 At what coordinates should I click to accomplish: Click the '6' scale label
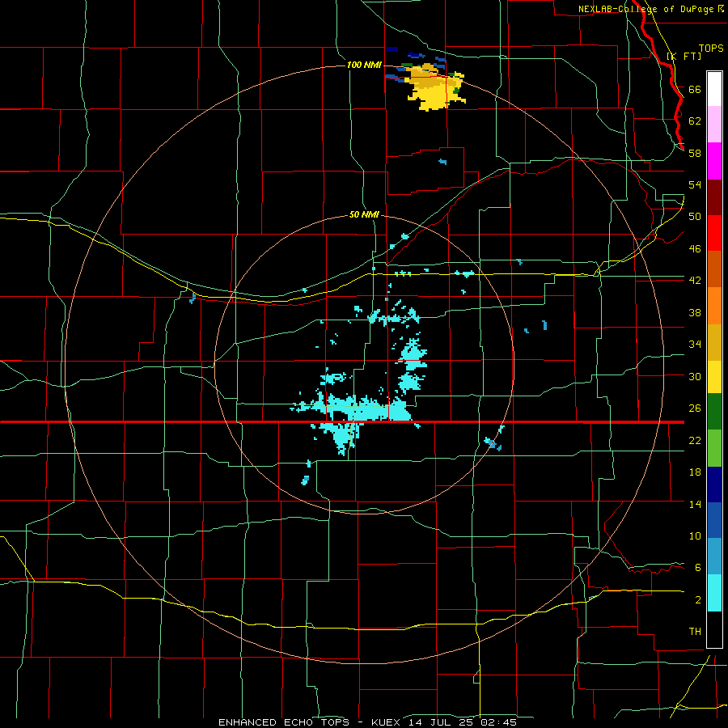[x=697, y=568]
